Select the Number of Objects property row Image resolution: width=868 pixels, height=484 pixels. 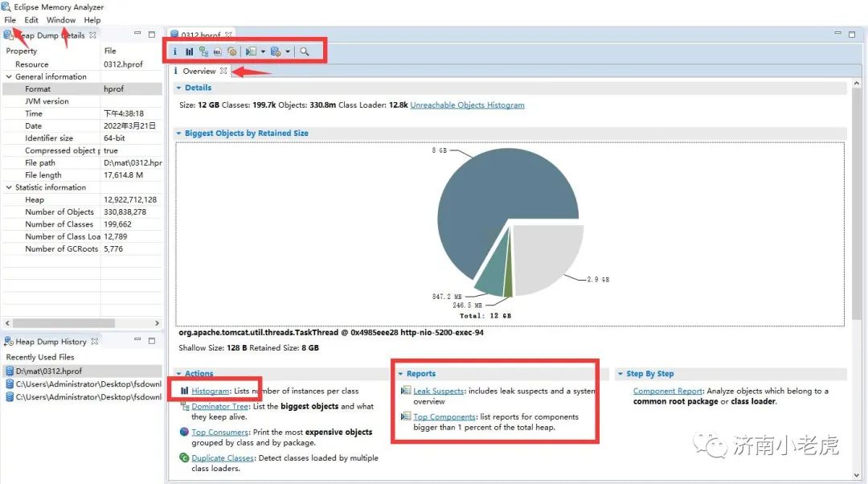tap(82, 211)
